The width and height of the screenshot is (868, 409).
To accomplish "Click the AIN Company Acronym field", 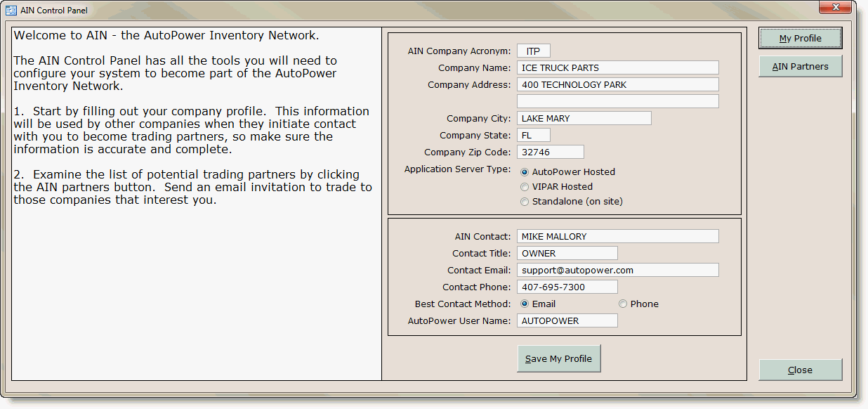I will click(x=534, y=51).
